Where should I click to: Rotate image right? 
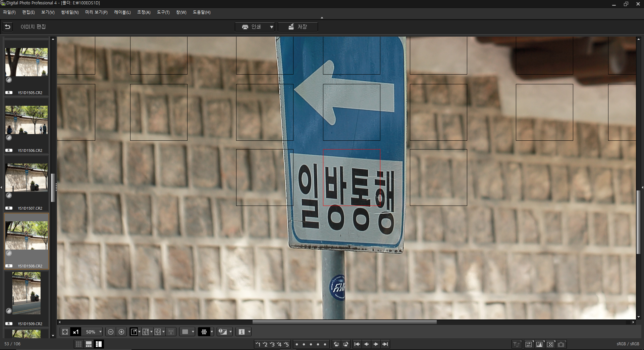[346, 344]
